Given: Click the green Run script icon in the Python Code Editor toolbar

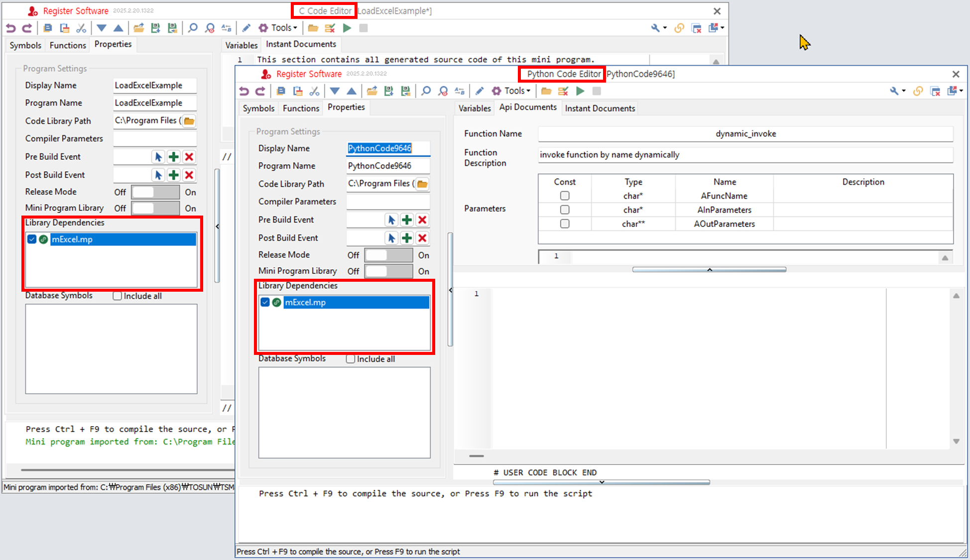Looking at the screenshot, I should coord(580,91).
